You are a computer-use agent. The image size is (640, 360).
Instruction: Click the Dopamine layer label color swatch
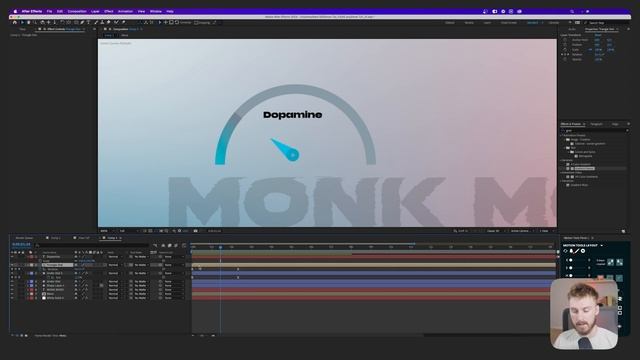(31, 257)
